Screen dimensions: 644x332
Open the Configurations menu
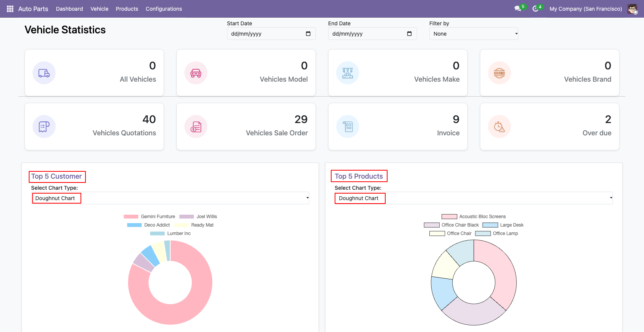164,9
